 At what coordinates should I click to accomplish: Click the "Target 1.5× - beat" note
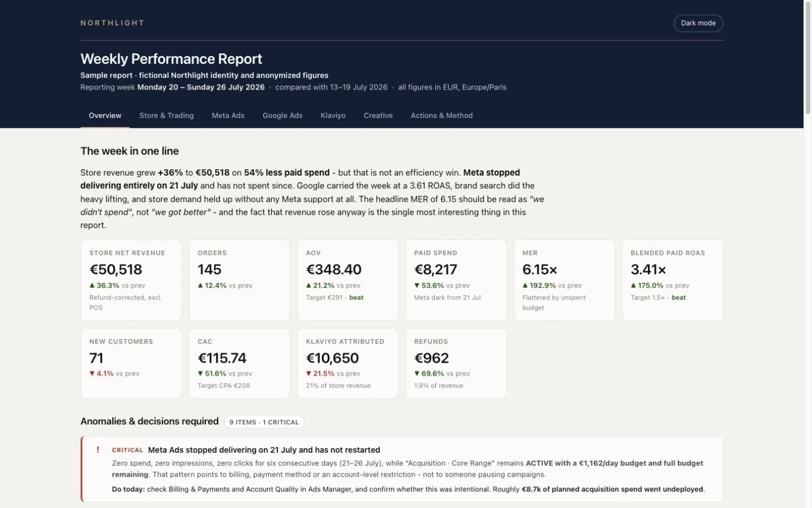click(658, 298)
